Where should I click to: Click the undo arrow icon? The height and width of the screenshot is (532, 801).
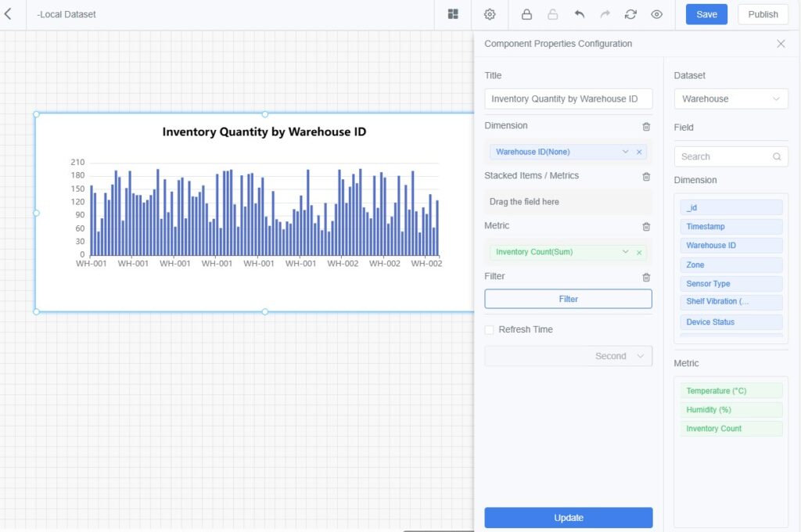pyautogui.click(x=579, y=14)
